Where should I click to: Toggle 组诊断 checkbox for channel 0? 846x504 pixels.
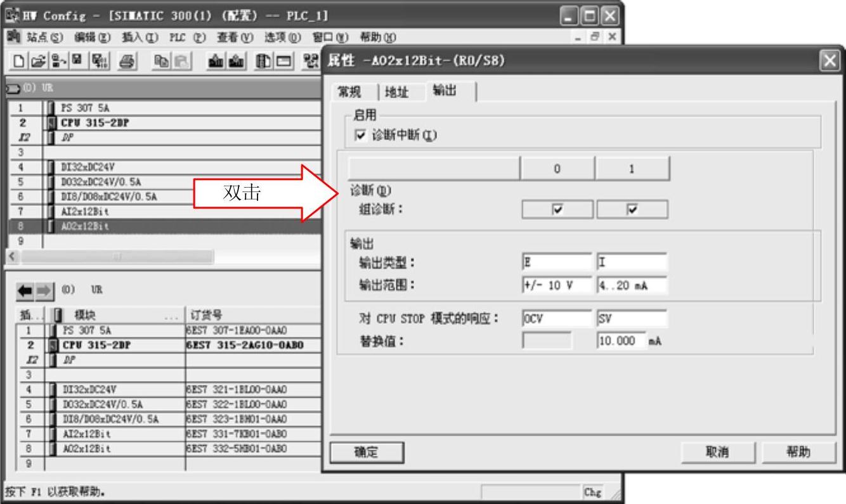coord(557,210)
